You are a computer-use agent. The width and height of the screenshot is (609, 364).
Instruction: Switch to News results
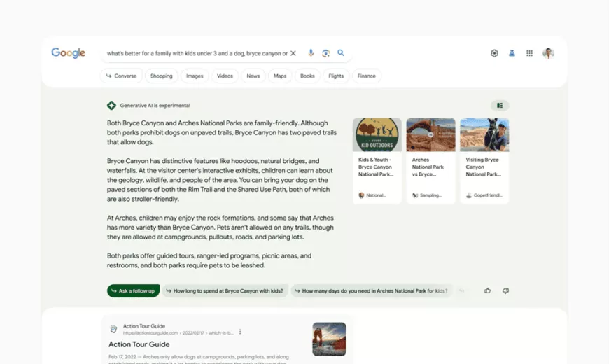point(253,76)
